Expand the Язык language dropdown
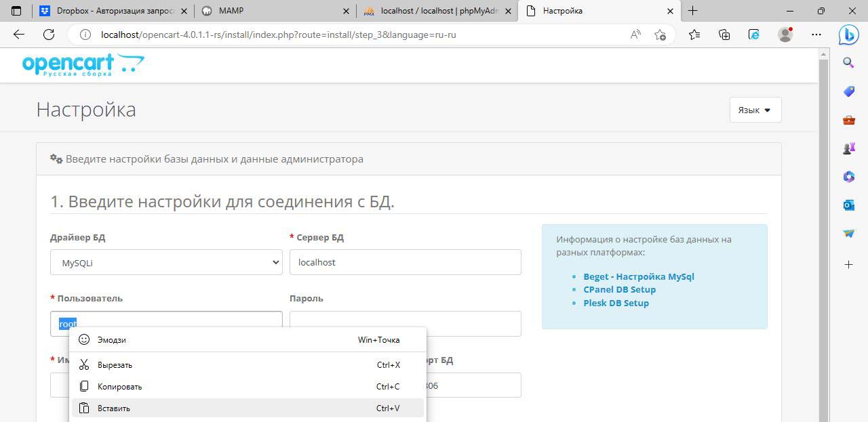 pos(755,110)
